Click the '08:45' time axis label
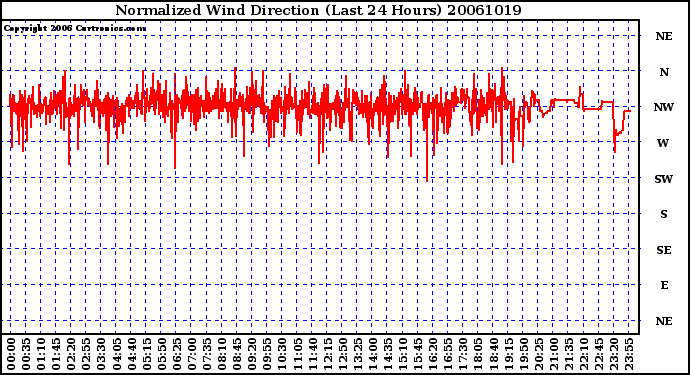690x375 pixels. pos(237,354)
